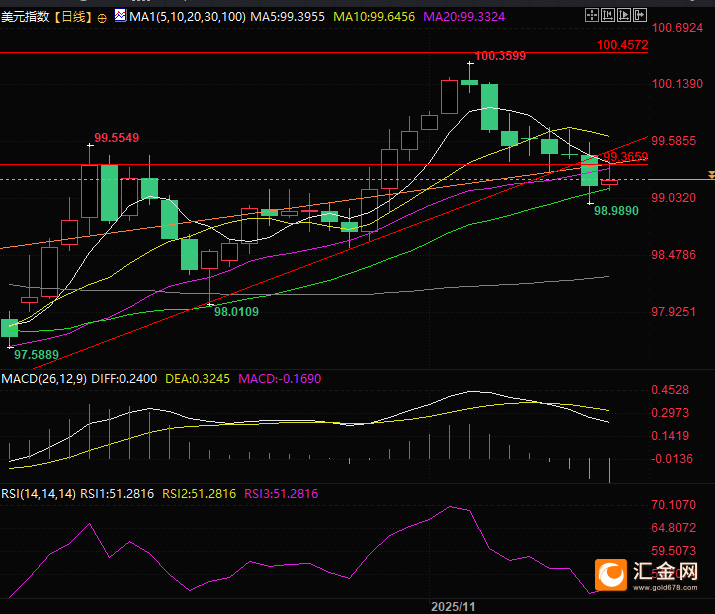Select the MACD:-0.1690 readout
Screen dimensions: 715x614
point(280,378)
